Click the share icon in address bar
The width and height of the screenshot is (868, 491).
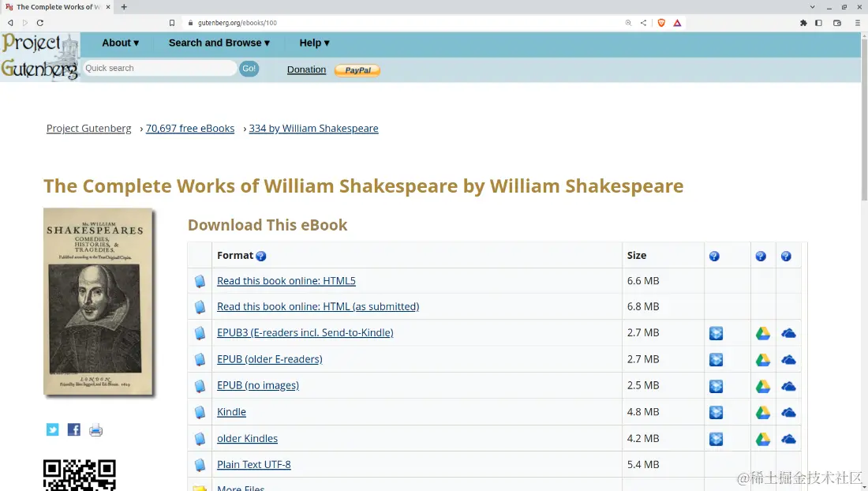(x=643, y=23)
